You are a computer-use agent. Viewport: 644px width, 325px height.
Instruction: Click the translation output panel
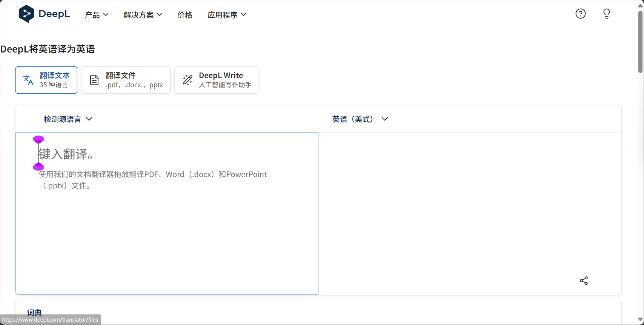[x=470, y=214]
